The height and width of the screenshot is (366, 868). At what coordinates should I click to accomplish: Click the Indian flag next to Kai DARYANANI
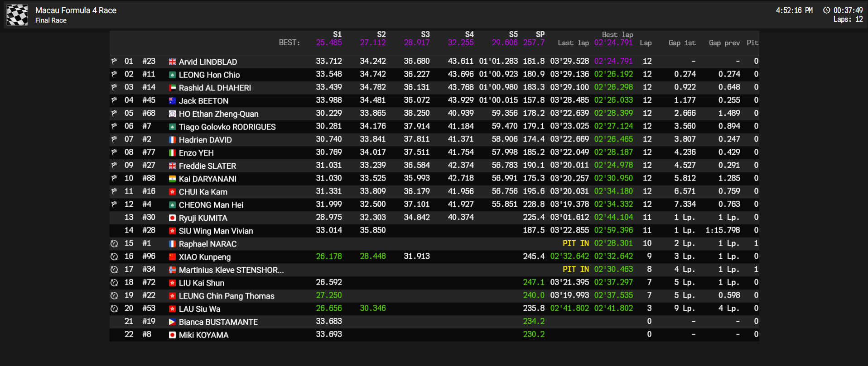[x=172, y=179]
